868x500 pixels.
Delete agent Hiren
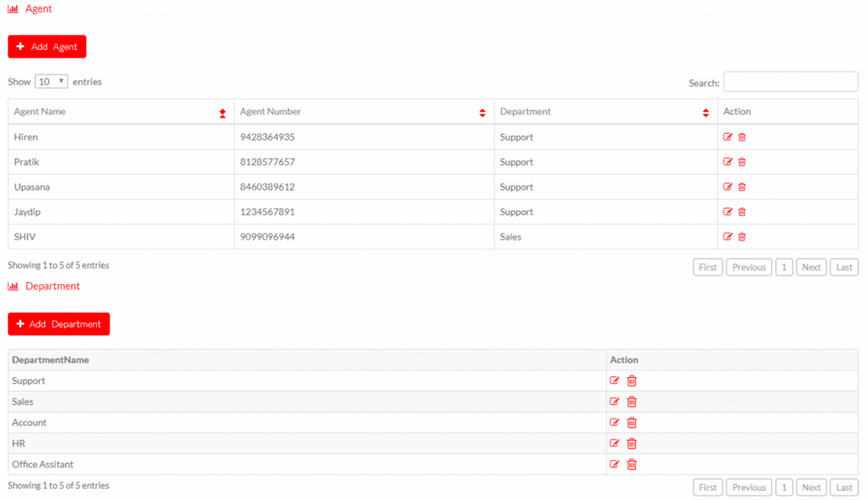click(x=741, y=137)
